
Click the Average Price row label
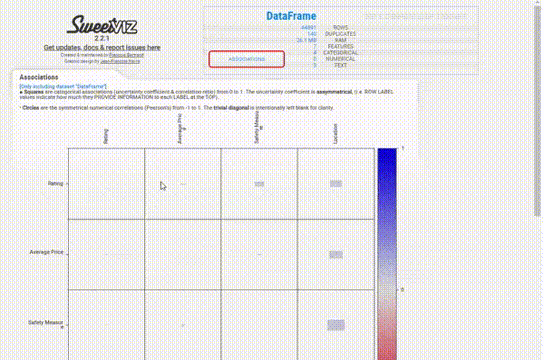click(x=46, y=252)
